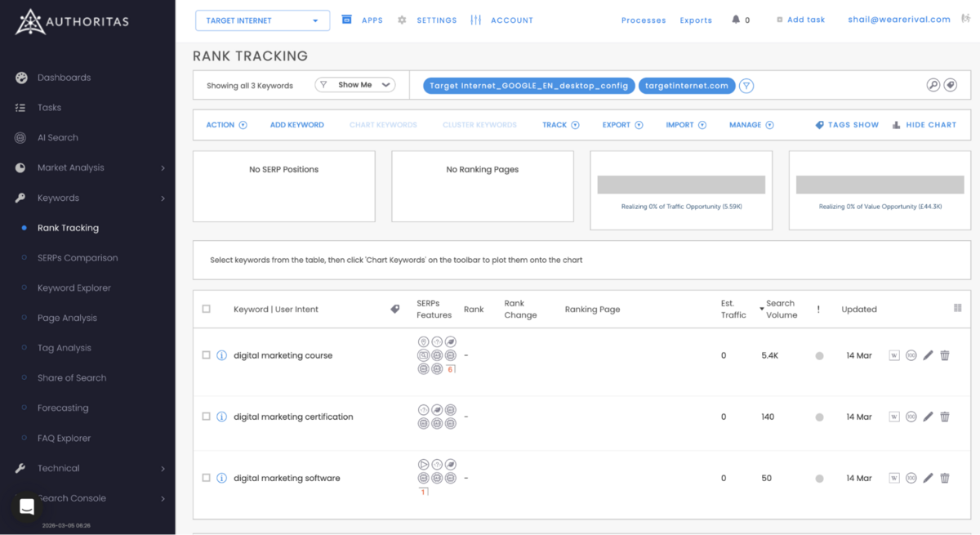Select all keywords with header checkbox
The width and height of the screenshot is (980, 535).
pos(206,309)
